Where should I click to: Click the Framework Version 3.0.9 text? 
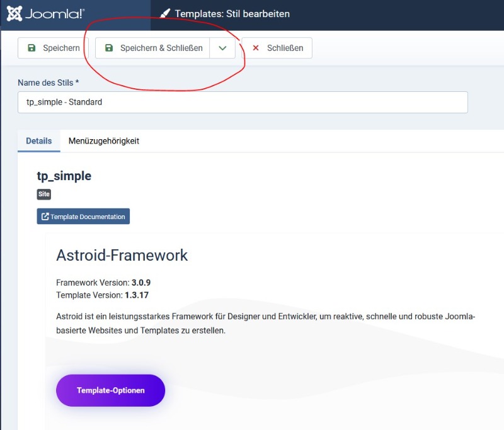[103, 283]
